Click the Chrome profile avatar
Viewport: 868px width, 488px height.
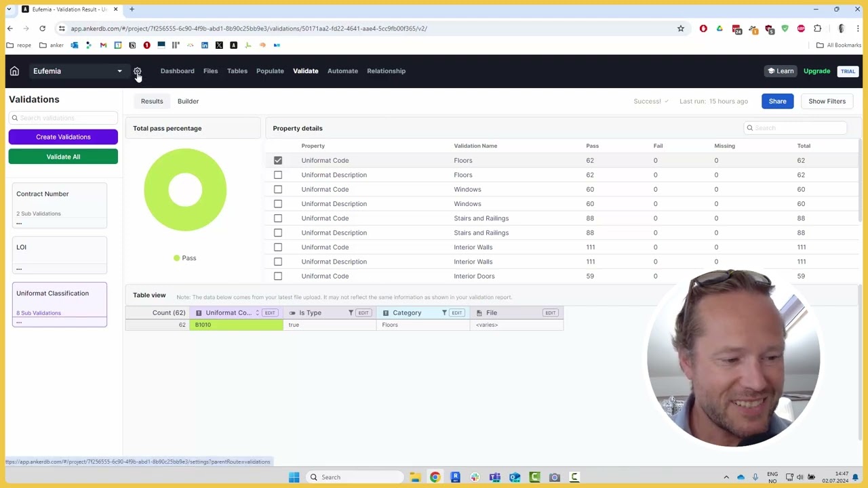click(842, 28)
